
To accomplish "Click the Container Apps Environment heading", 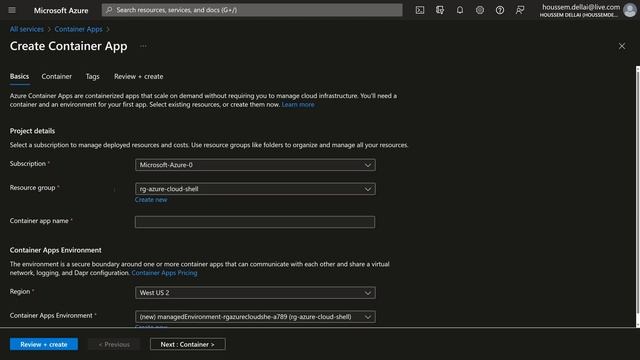I will point(56,250).
